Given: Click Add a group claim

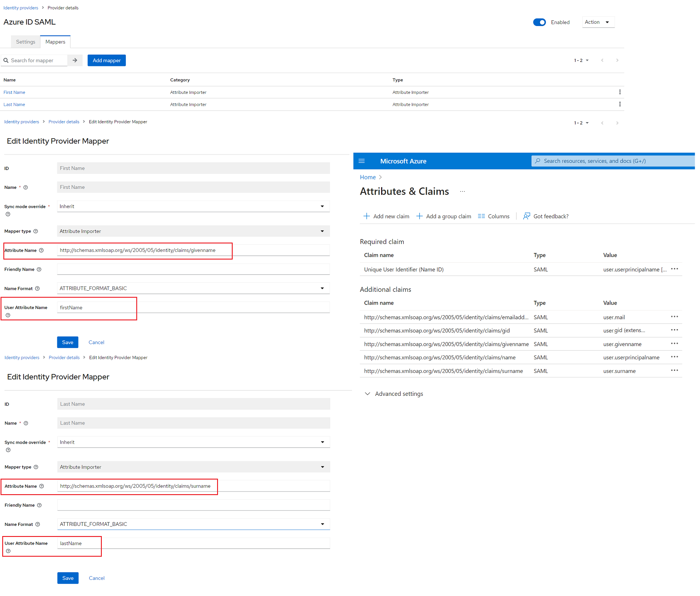Looking at the screenshot, I should [x=444, y=216].
